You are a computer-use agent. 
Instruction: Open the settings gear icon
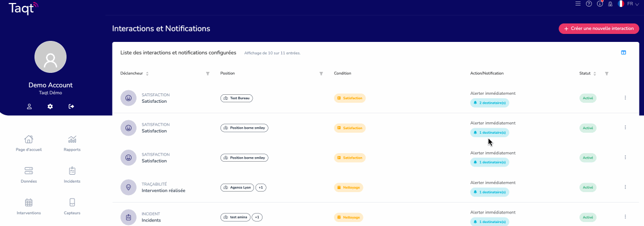click(50, 106)
